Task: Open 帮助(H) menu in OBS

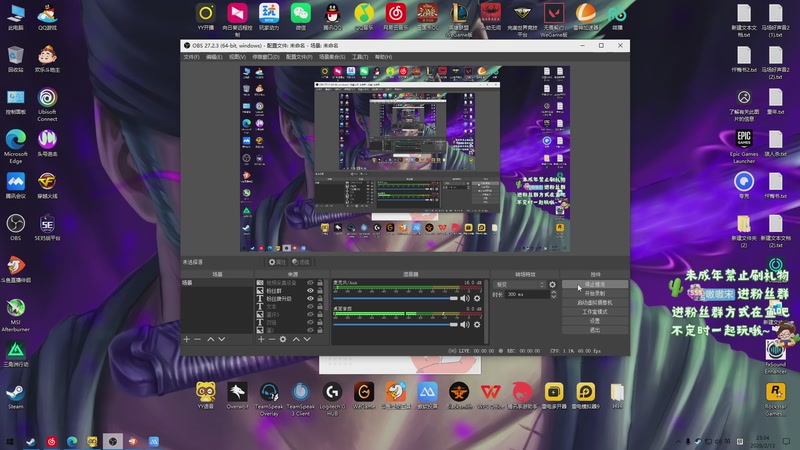Action: [383, 57]
